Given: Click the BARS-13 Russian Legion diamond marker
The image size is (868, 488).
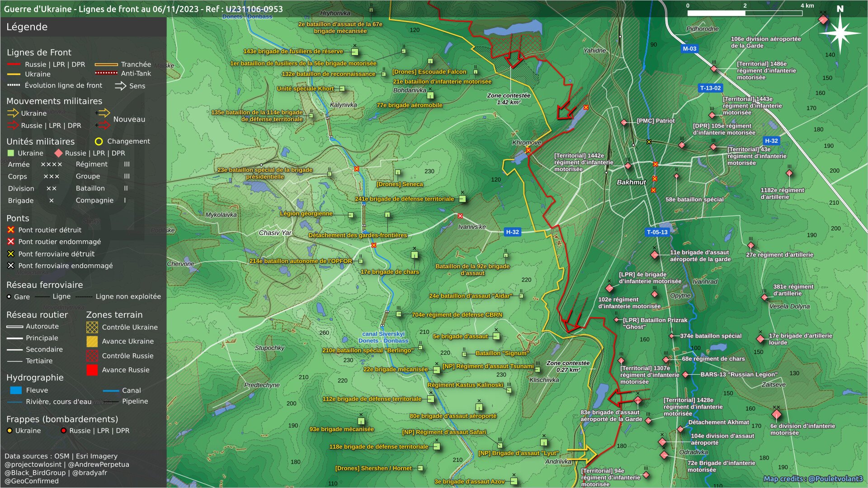Looking at the screenshot, I should click(685, 375).
